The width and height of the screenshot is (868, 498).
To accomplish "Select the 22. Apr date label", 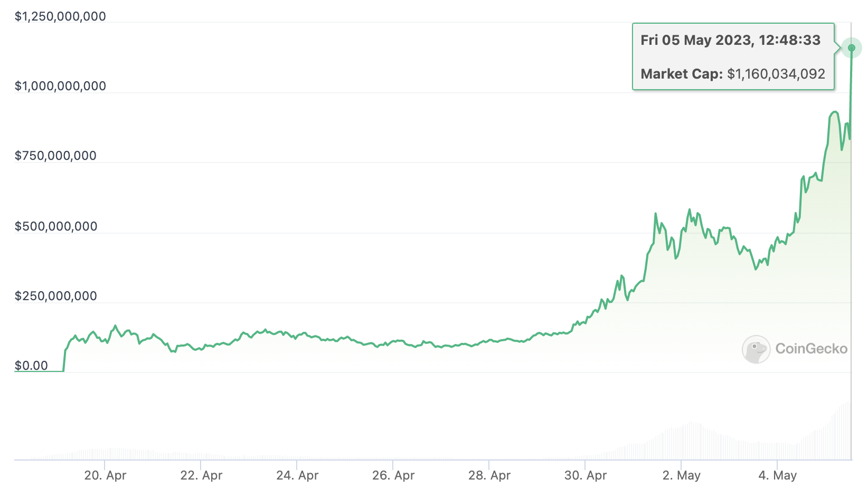I will coord(201,475).
